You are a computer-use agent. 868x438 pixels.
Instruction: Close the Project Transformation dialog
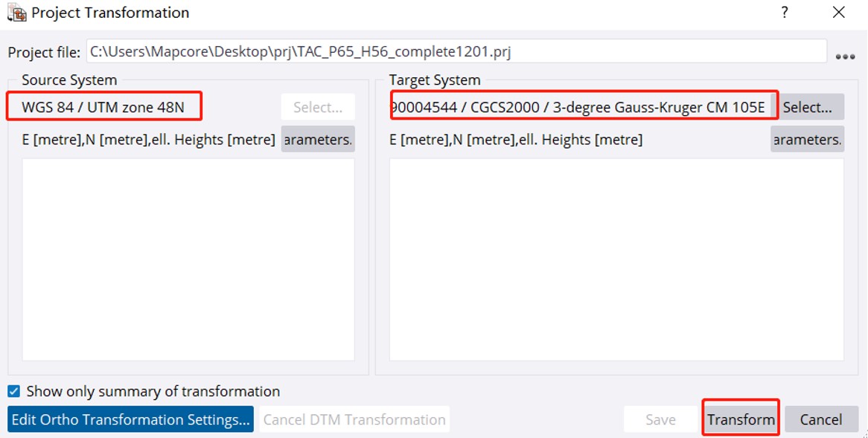[x=839, y=13]
